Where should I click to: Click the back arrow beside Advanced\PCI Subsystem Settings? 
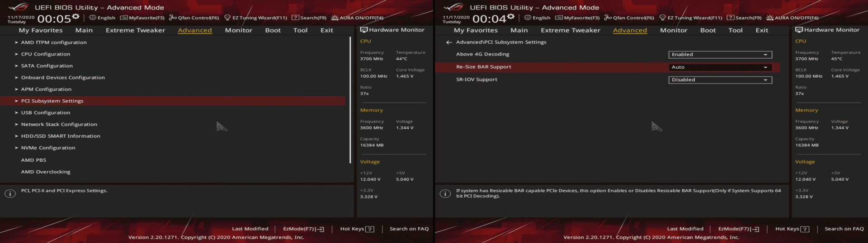tap(448, 42)
